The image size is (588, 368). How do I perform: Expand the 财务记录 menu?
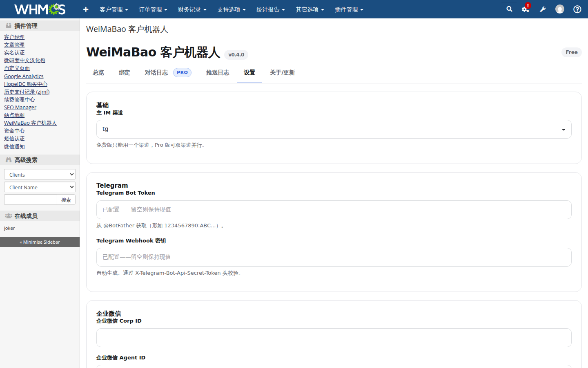click(192, 9)
